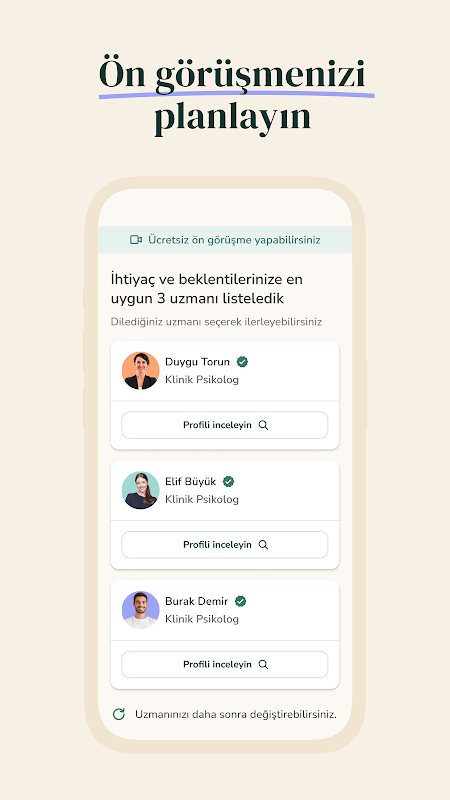This screenshot has height=800, width=450.
Task: Click magnifier icon in Duygu Torun's button
Action: click(x=263, y=425)
